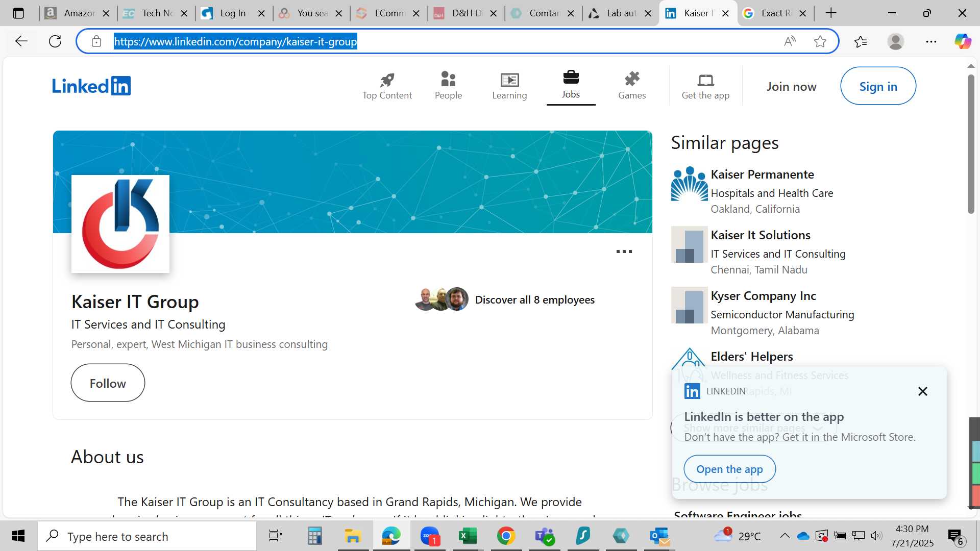The width and height of the screenshot is (980, 551).
Task: Open Microsoft Teams from taskbar
Action: (545, 536)
